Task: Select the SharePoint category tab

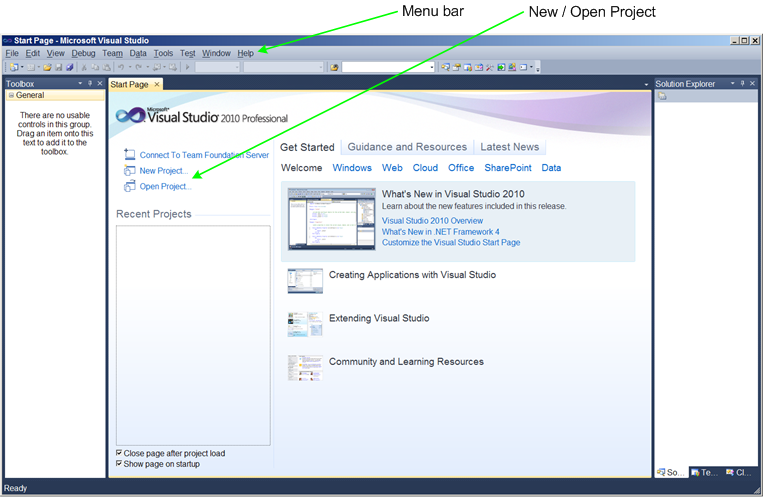Action: pyautogui.click(x=508, y=167)
